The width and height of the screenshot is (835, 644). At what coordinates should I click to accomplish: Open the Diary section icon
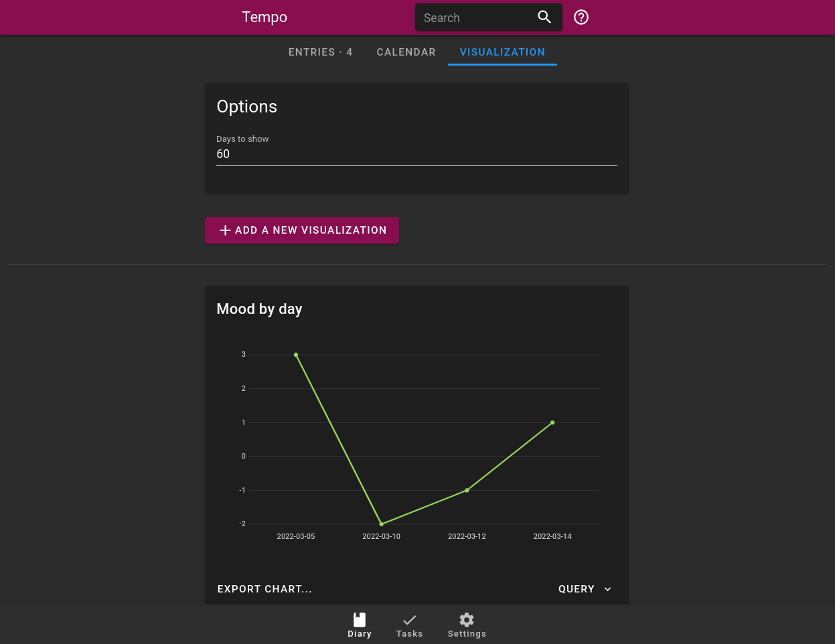click(x=360, y=620)
